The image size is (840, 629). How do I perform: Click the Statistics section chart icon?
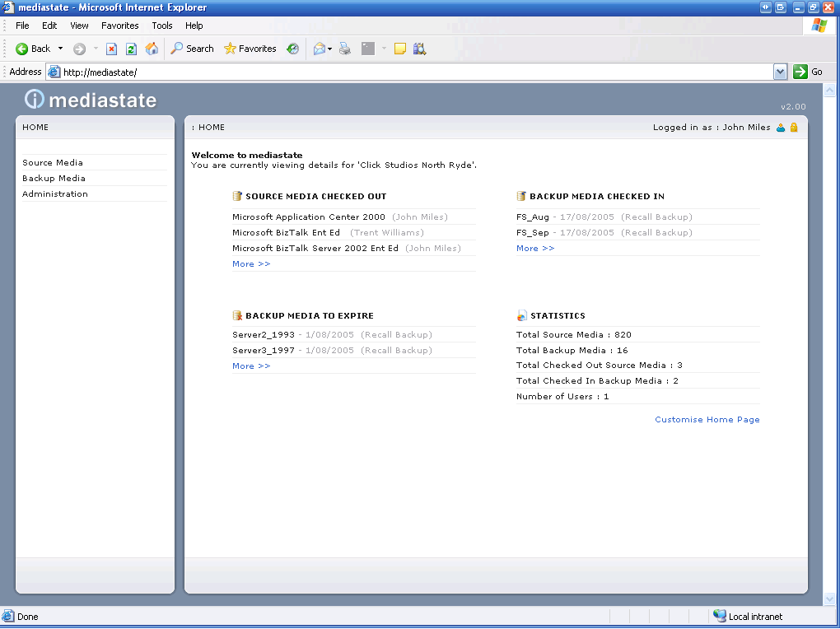click(x=522, y=315)
